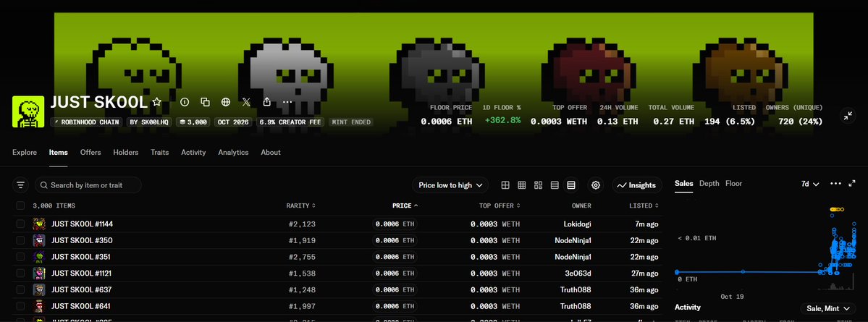Image resolution: width=868 pixels, height=322 pixels.
Task: Open the Holders tab
Action: 126,152
